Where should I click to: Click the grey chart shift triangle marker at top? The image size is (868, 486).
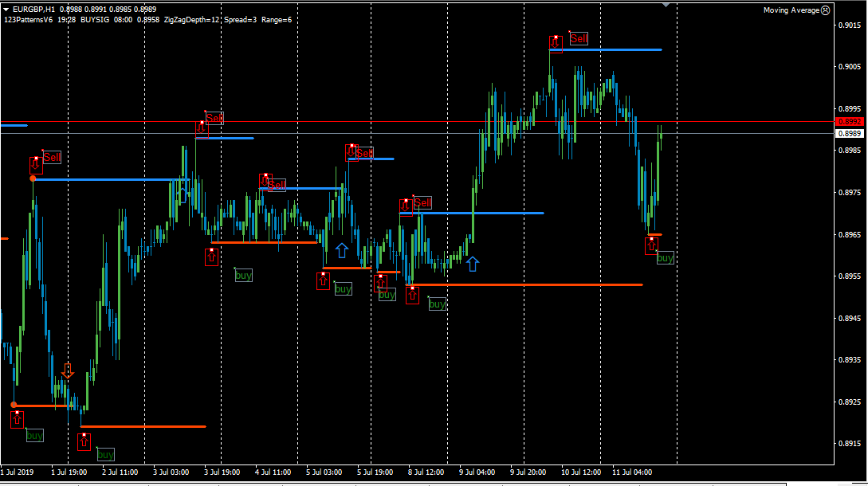(666, 5)
